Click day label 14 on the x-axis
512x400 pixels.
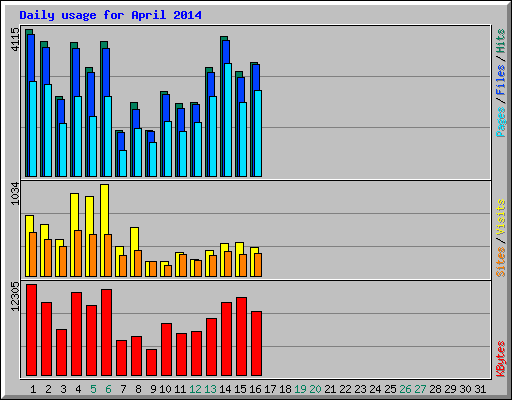pos(225,389)
